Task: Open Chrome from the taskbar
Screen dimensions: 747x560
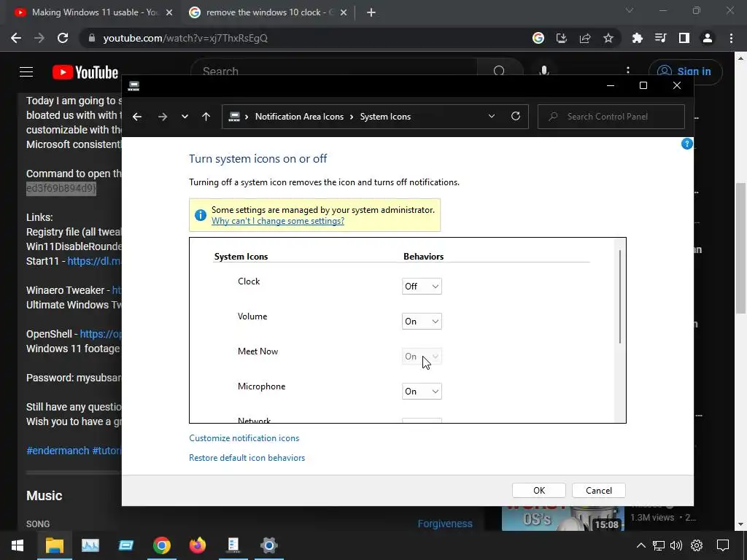Action: click(x=161, y=545)
